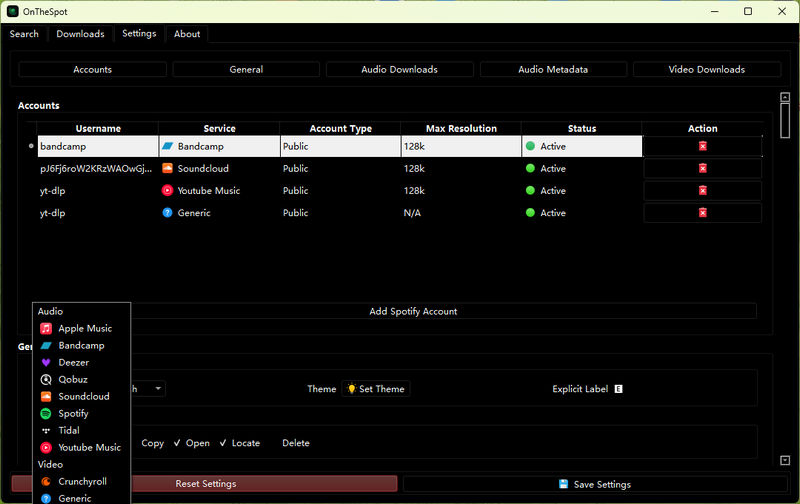This screenshot has height=504, width=800.
Task: Jump to Audio Downloads section
Action: pos(399,69)
